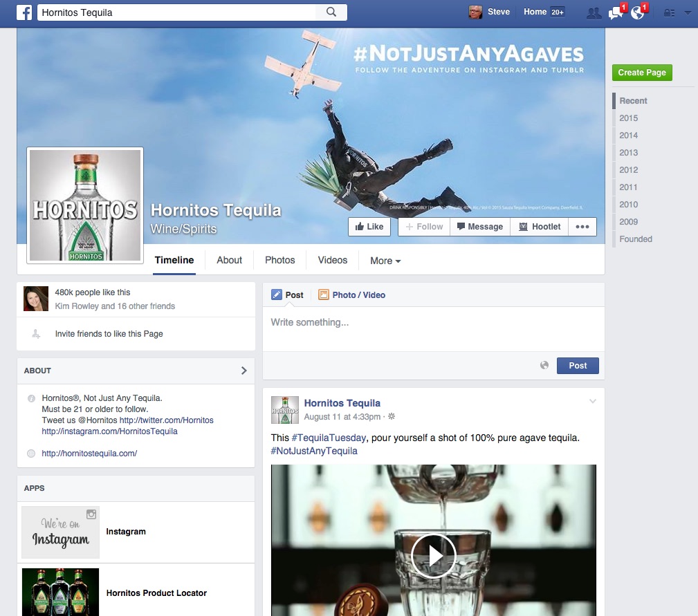
Task: Play the tequila pouring video
Action: [433, 556]
